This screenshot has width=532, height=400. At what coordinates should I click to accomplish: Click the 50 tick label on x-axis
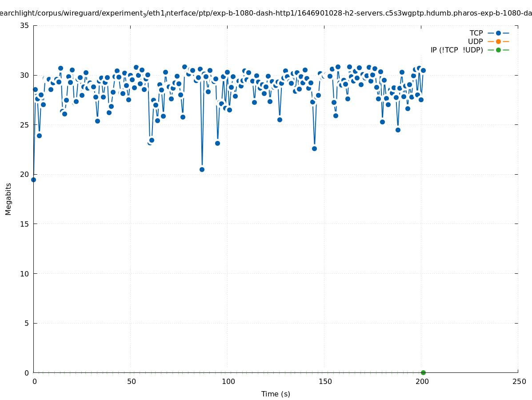coord(131,381)
